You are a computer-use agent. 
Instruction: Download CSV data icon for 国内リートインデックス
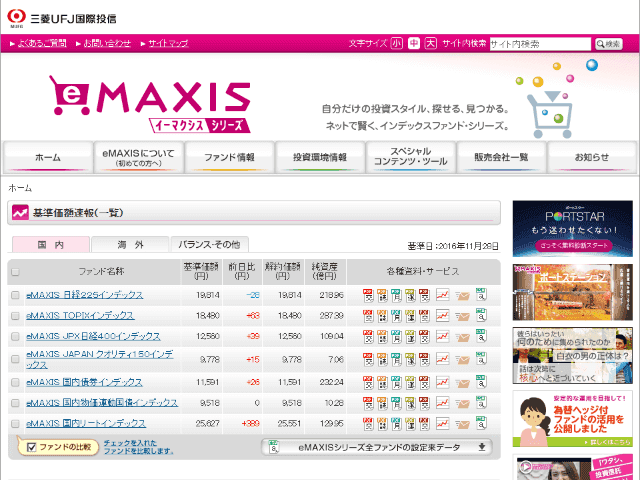click(481, 423)
